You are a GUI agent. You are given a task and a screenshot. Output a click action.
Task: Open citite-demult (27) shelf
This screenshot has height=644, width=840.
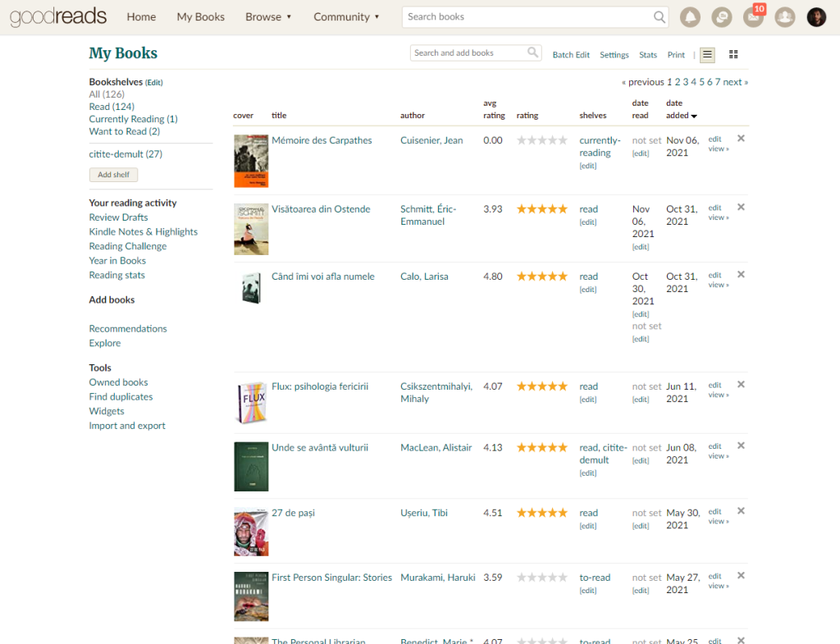(126, 153)
